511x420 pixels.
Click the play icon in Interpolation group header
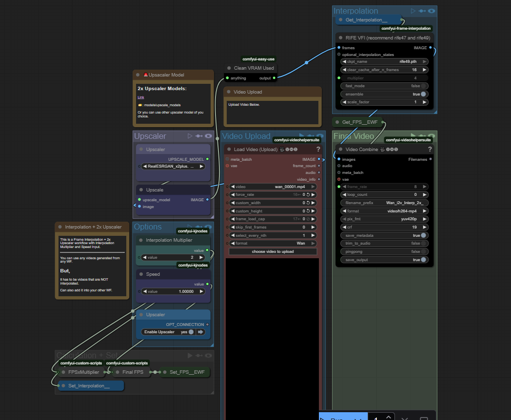pyautogui.click(x=413, y=11)
